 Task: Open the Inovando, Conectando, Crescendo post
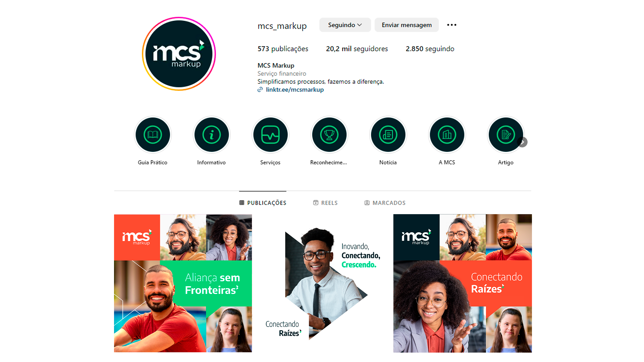click(x=323, y=283)
